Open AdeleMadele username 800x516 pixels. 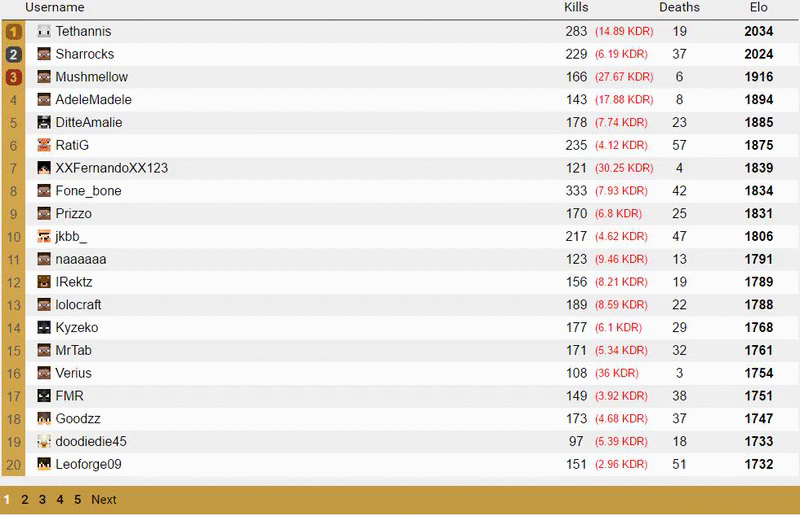(x=93, y=100)
